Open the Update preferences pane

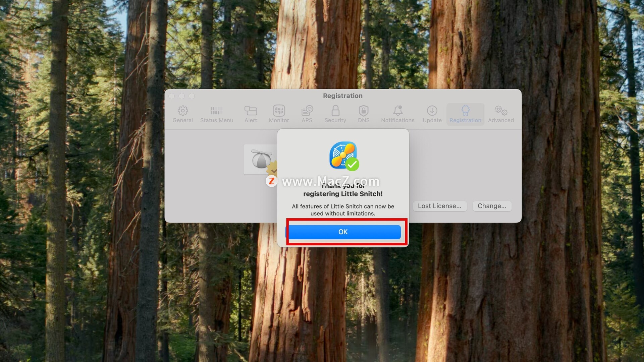[x=432, y=114]
